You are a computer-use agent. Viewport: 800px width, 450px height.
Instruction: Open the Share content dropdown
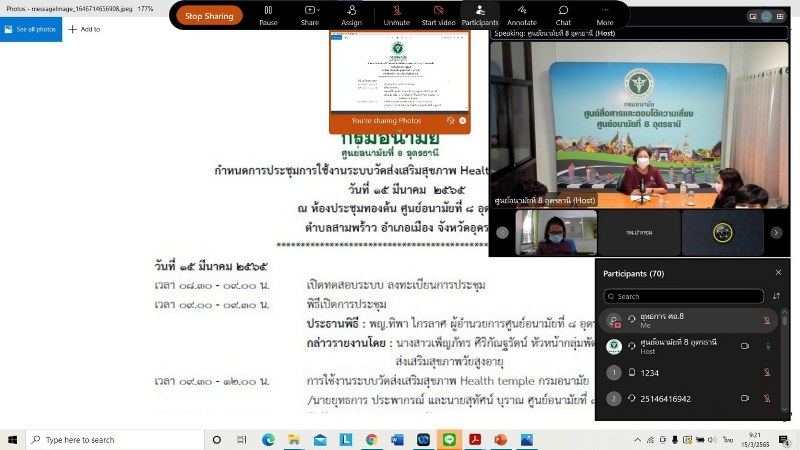tap(310, 15)
